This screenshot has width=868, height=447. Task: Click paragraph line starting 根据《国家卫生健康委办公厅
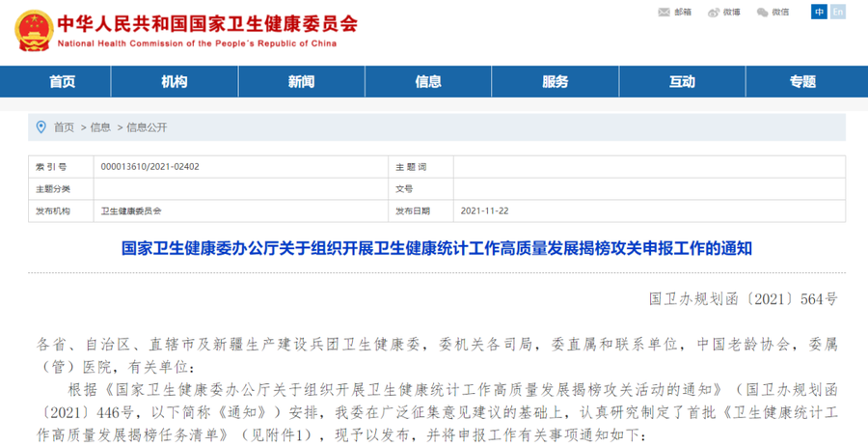[x=453, y=390]
